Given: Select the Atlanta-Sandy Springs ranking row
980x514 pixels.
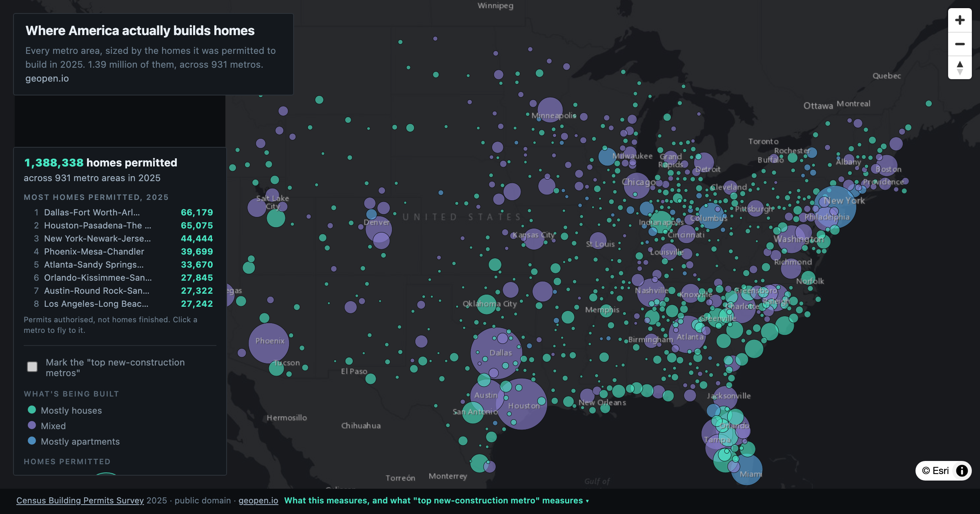Looking at the screenshot, I should [x=119, y=265].
